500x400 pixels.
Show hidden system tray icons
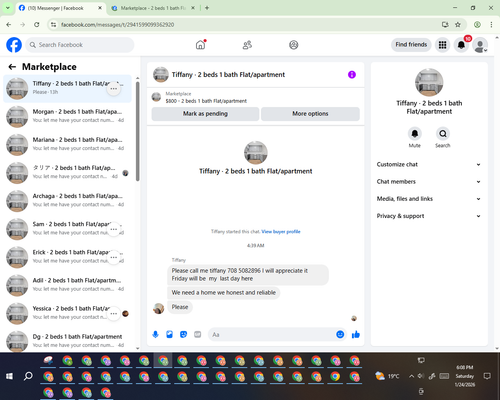(x=412, y=376)
